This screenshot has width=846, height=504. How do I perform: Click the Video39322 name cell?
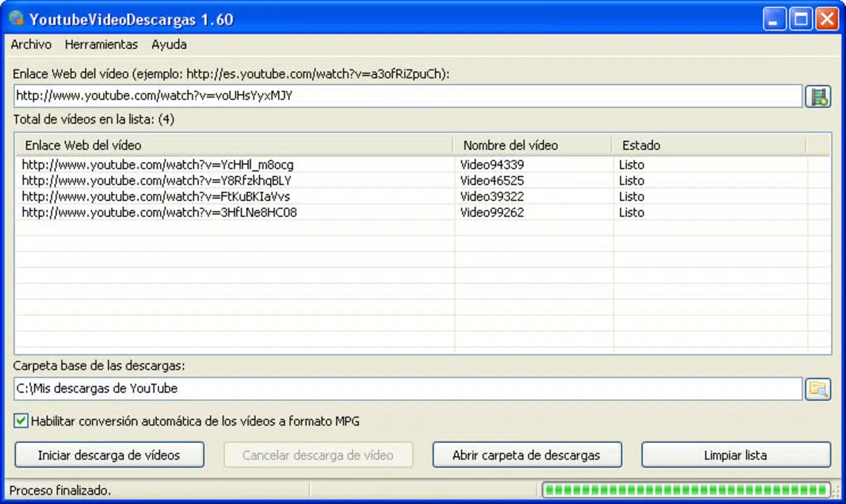pyautogui.click(x=492, y=197)
